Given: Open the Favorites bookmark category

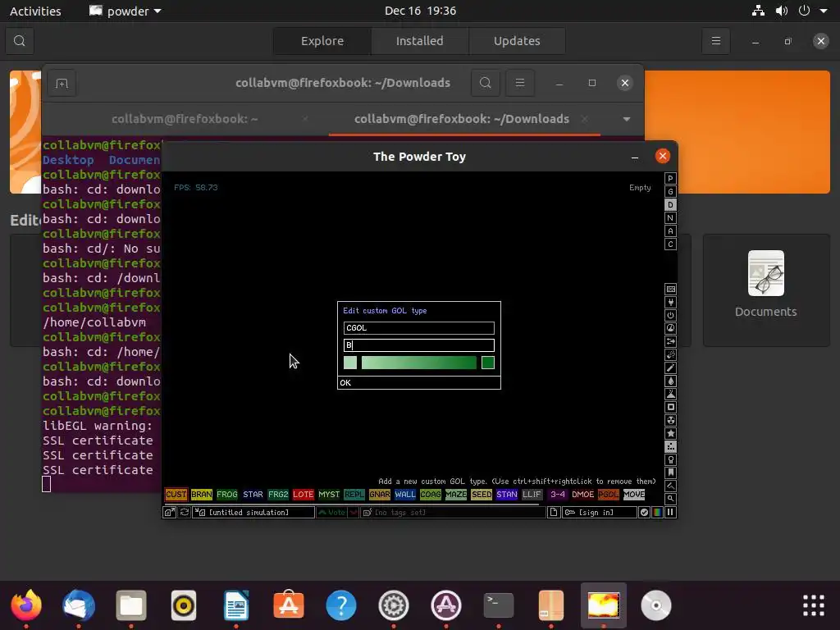Looking at the screenshot, I should click(x=670, y=473).
